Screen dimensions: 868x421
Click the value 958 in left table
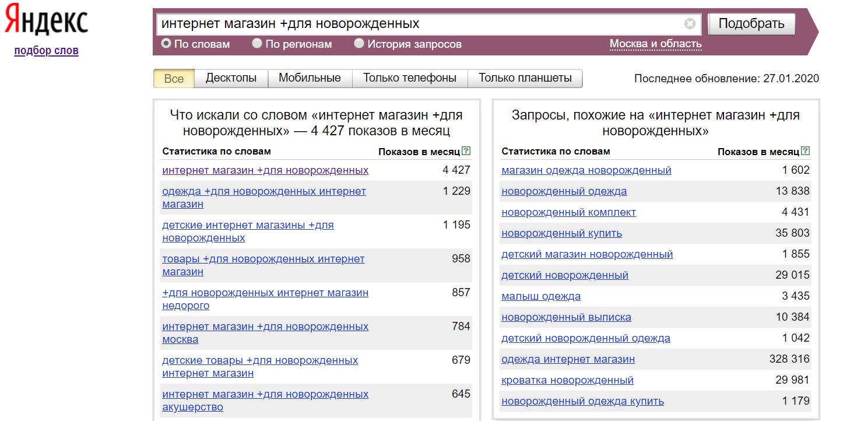pyautogui.click(x=461, y=259)
